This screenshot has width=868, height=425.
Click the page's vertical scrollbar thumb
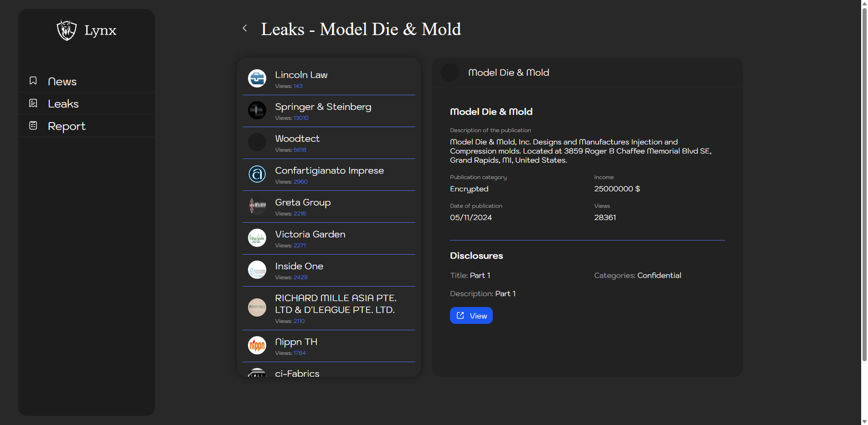[x=864, y=182]
